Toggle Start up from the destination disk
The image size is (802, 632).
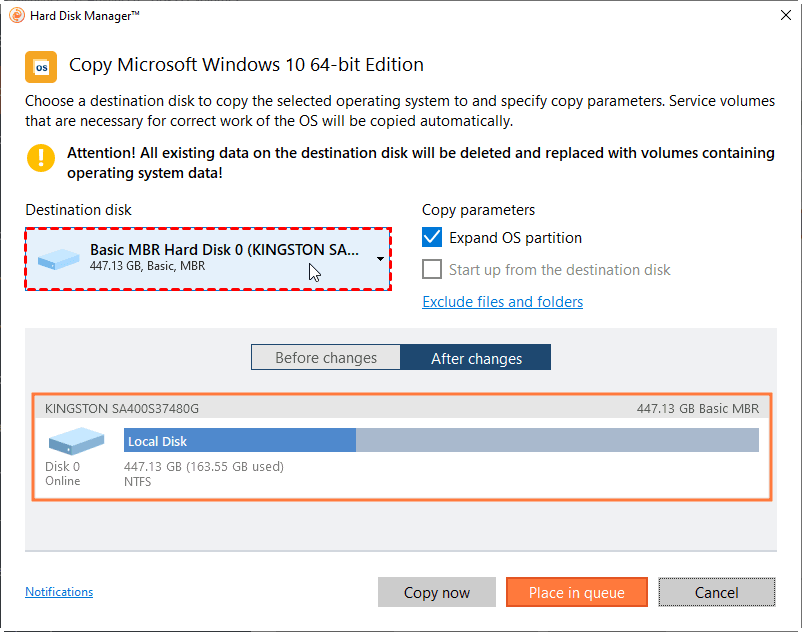point(432,270)
